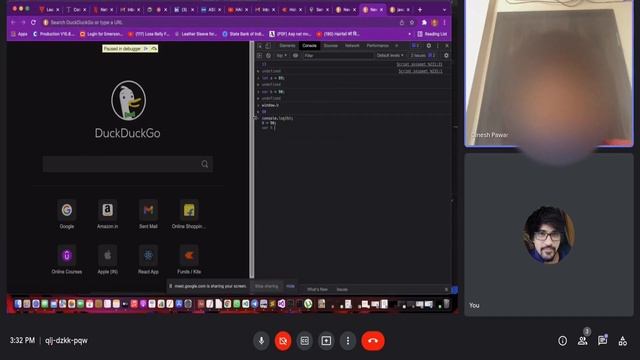Viewport: 640px width, 360px height.
Task: Open console settings gear icon
Action: pyautogui.click(x=446, y=55)
